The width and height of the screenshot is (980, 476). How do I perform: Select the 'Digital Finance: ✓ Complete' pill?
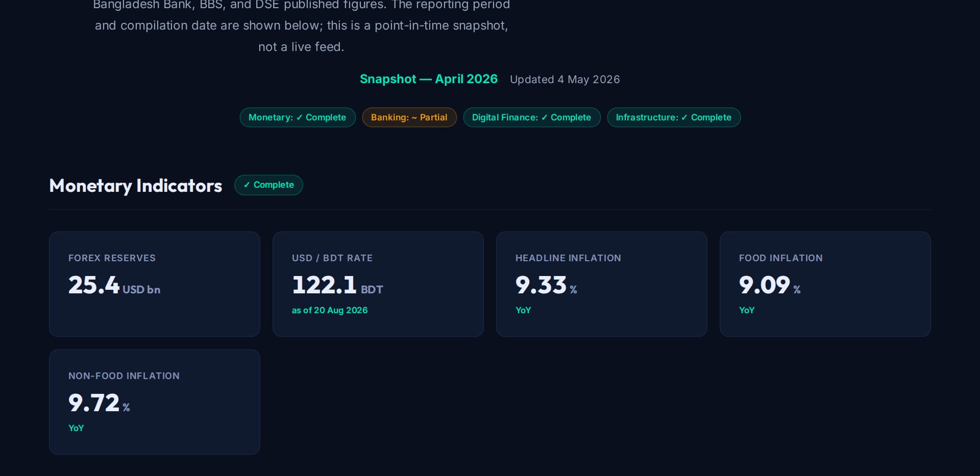coord(532,117)
